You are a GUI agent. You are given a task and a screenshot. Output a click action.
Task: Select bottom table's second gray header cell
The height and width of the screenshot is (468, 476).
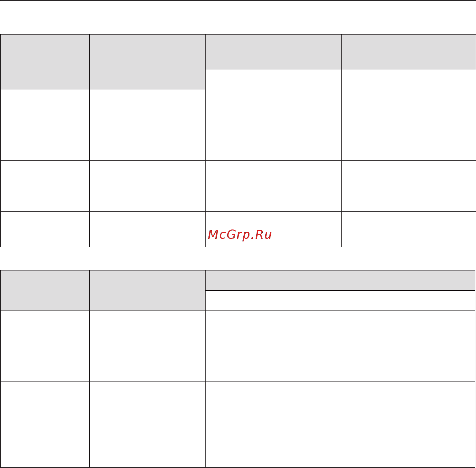pyautogui.click(x=147, y=290)
